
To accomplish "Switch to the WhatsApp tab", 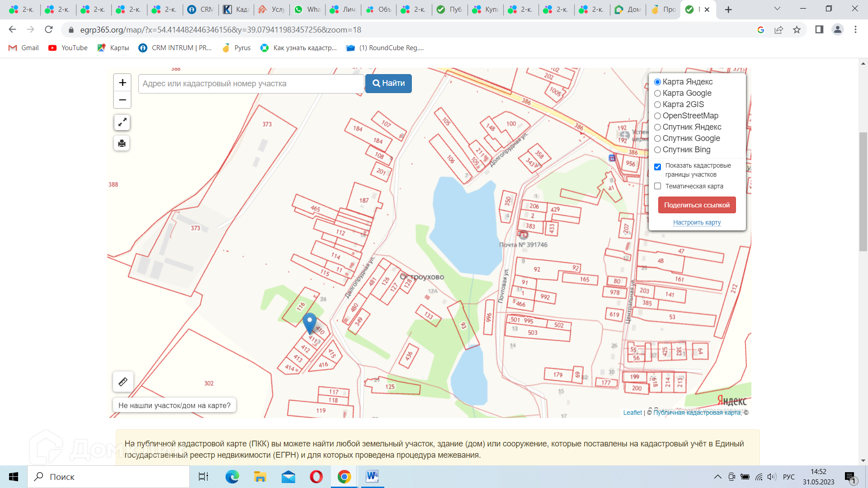I will tap(307, 9).
